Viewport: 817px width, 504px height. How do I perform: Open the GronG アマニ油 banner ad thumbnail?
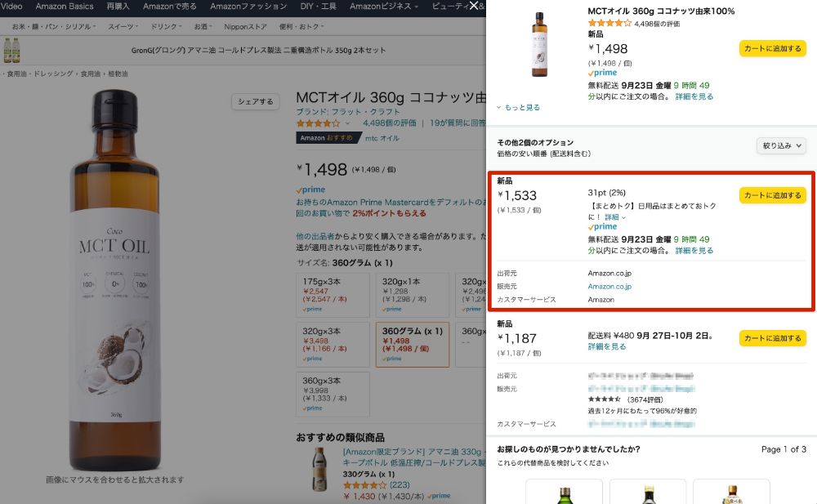pos(11,50)
